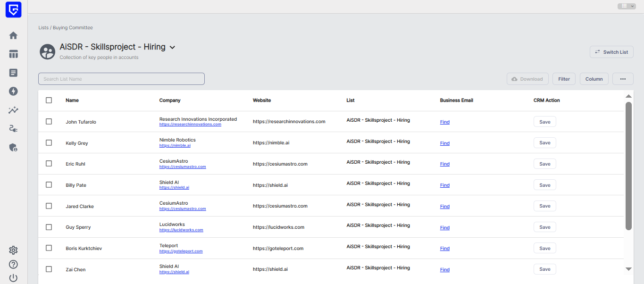Click the Website column header
Viewport: 644px width, 284px height.
[x=262, y=100]
